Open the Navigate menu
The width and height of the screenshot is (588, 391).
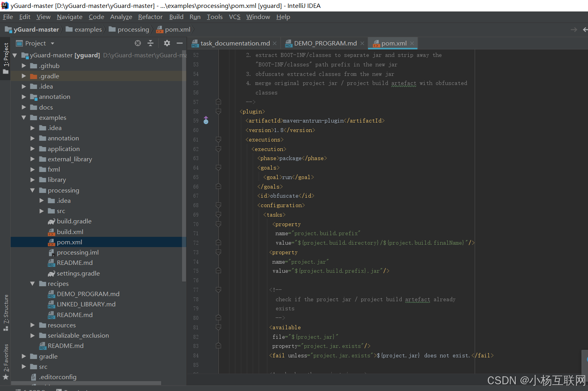(x=70, y=17)
